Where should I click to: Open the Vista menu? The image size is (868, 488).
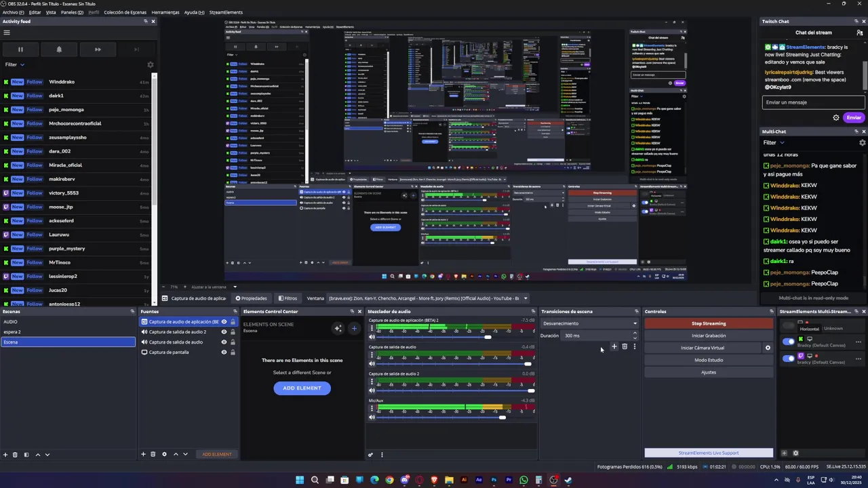pyautogui.click(x=51, y=12)
